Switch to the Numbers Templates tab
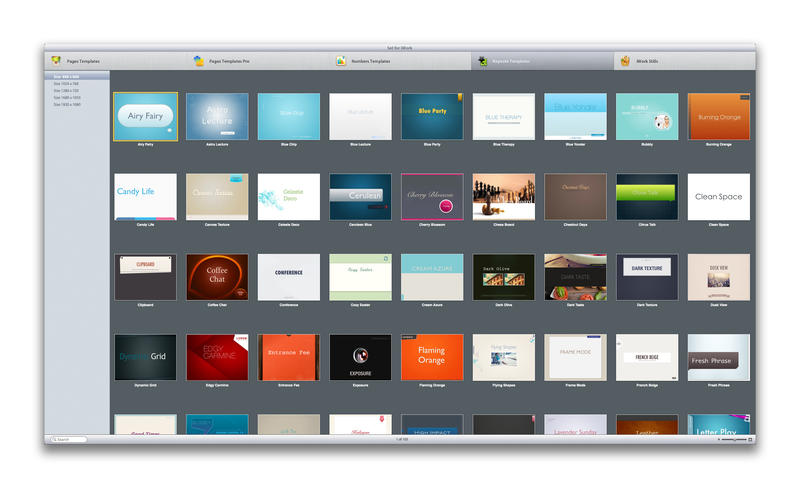This screenshot has width=800, height=500. 400,61
